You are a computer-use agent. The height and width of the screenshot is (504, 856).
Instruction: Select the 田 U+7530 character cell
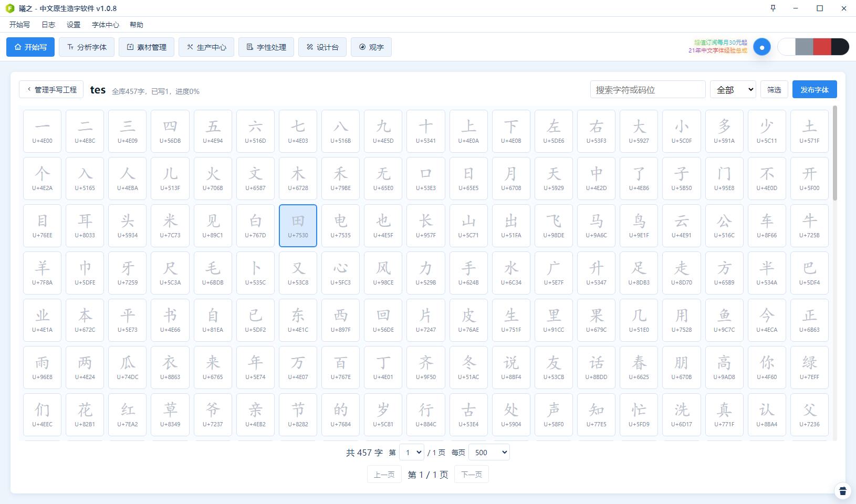[298, 226]
